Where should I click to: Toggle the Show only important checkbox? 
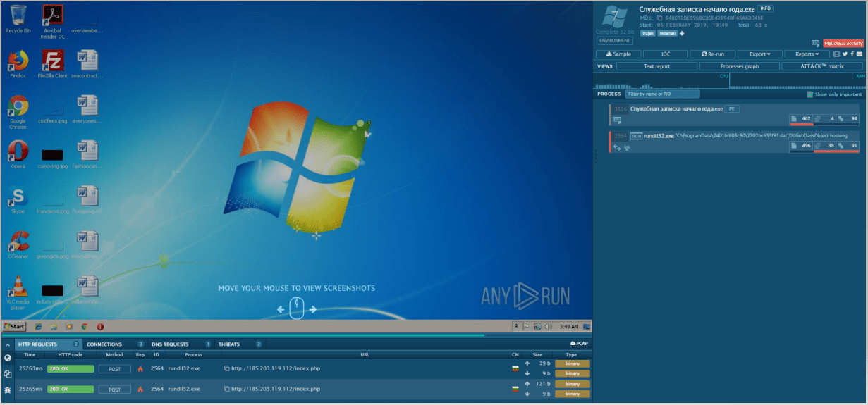(810, 94)
